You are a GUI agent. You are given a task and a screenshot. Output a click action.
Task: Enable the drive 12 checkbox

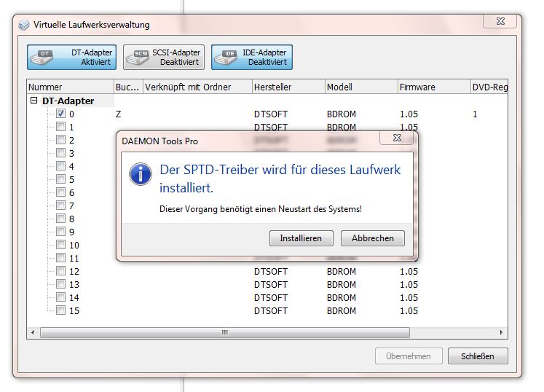[x=61, y=271]
